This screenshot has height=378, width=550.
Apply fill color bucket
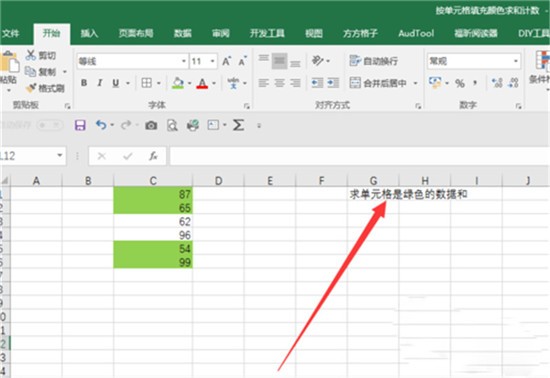click(x=178, y=83)
